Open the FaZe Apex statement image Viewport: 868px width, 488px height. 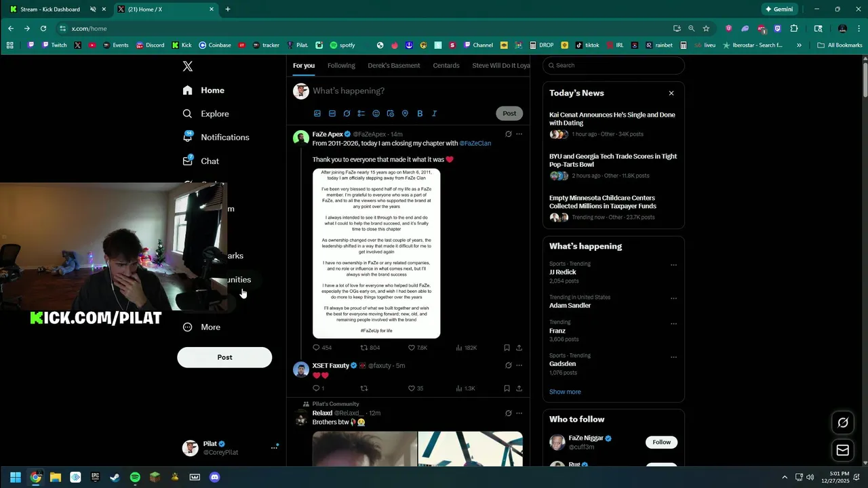376,253
